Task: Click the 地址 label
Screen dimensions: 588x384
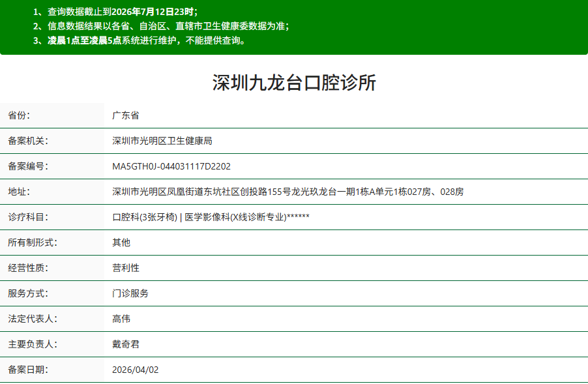Action: click(x=19, y=192)
